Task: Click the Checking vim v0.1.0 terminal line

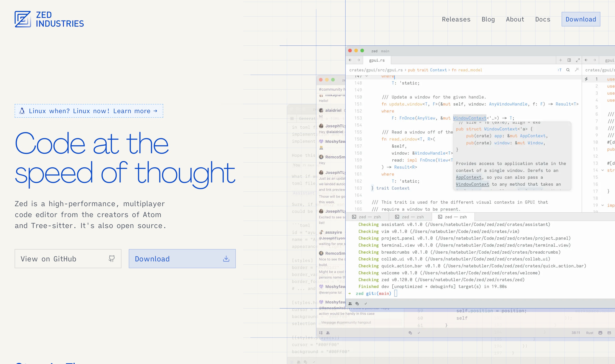Action: click(x=439, y=231)
